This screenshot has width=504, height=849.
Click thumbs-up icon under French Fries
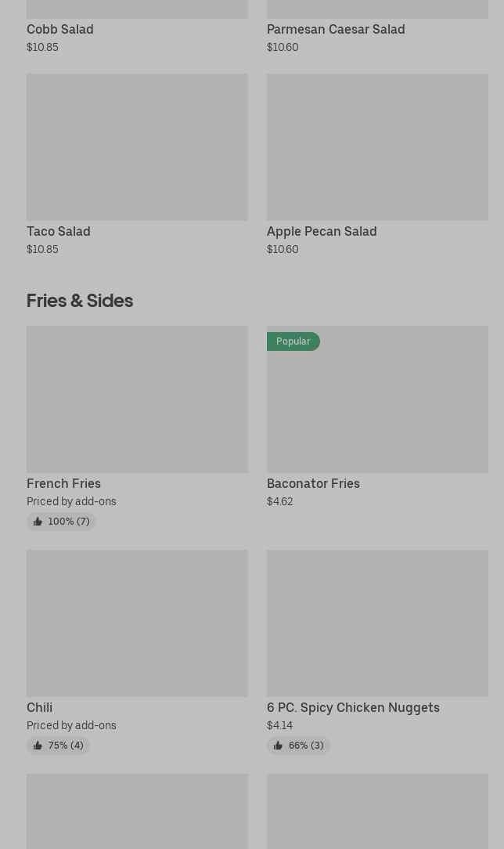click(x=38, y=522)
